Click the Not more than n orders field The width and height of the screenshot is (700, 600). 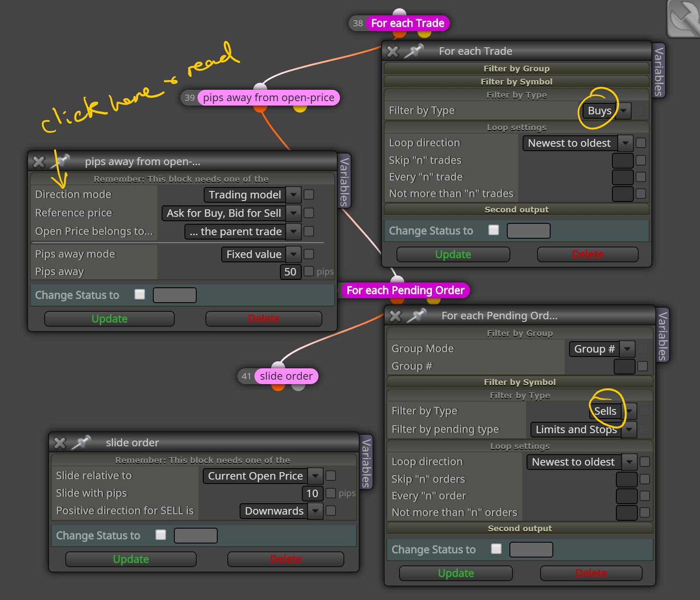(x=627, y=513)
